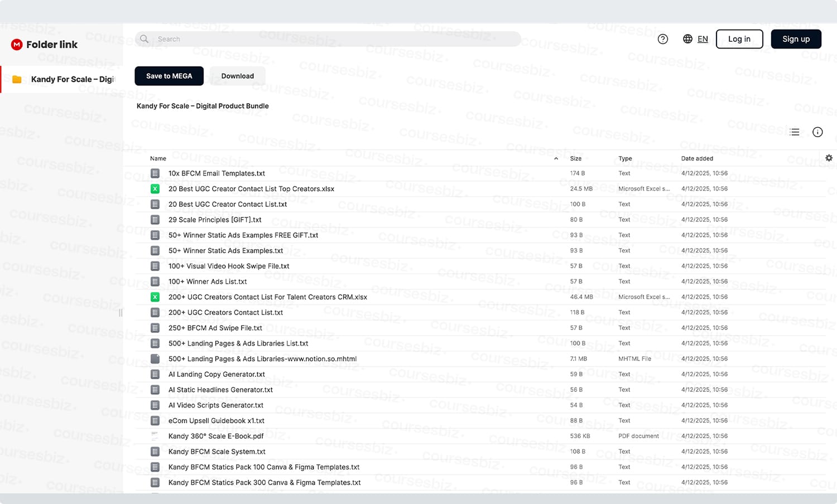The height and width of the screenshot is (504, 837).
Task: Click the Save to MEGA button
Action: (169, 76)
